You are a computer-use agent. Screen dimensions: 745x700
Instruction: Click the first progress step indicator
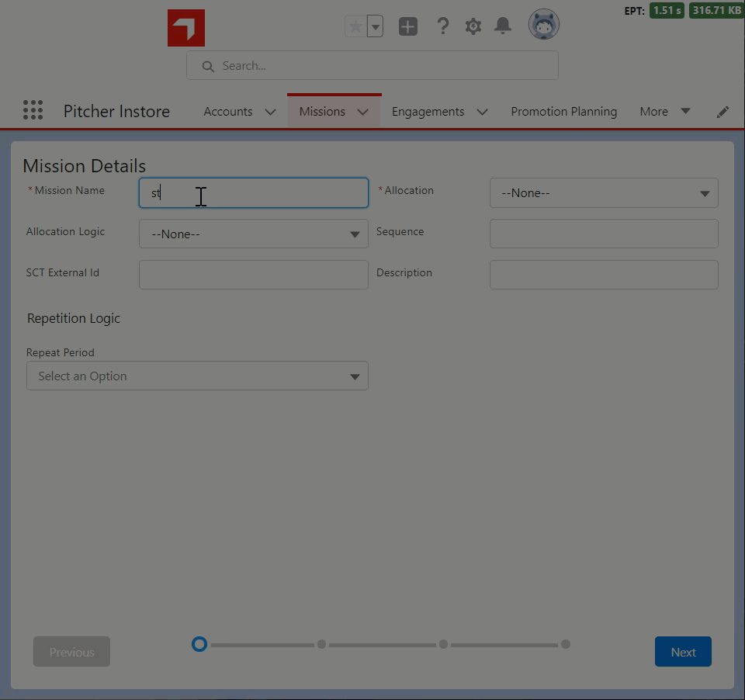pyautogui.click(x=199, y=644)
